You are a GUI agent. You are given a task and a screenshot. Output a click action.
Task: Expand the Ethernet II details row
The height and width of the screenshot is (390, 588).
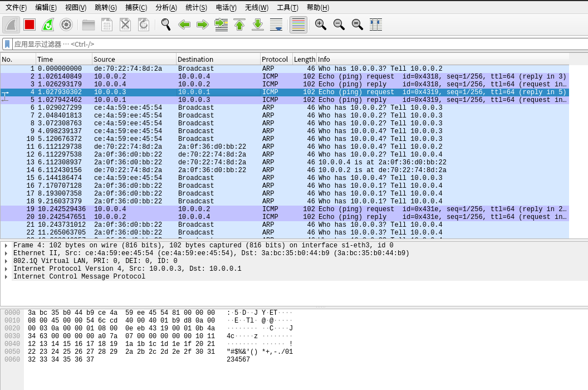6,253
